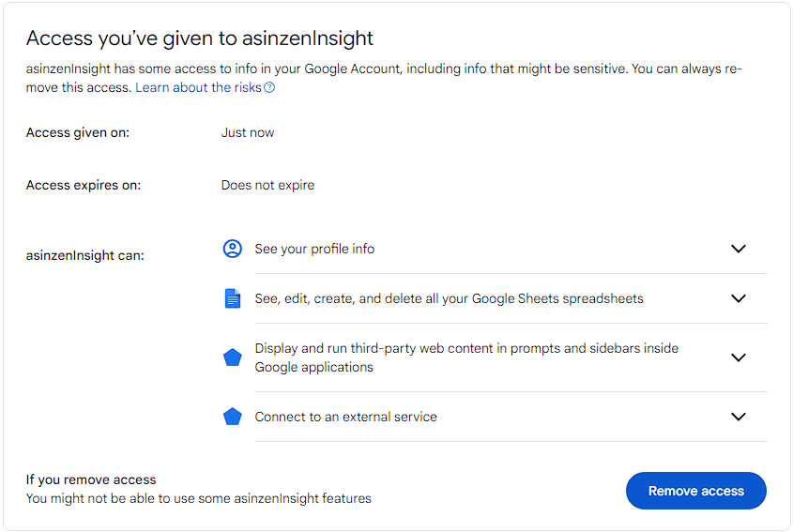Select the Display and run third-party web content text
Viewport: 793px width, 532px height.
(x=466, y=357)
